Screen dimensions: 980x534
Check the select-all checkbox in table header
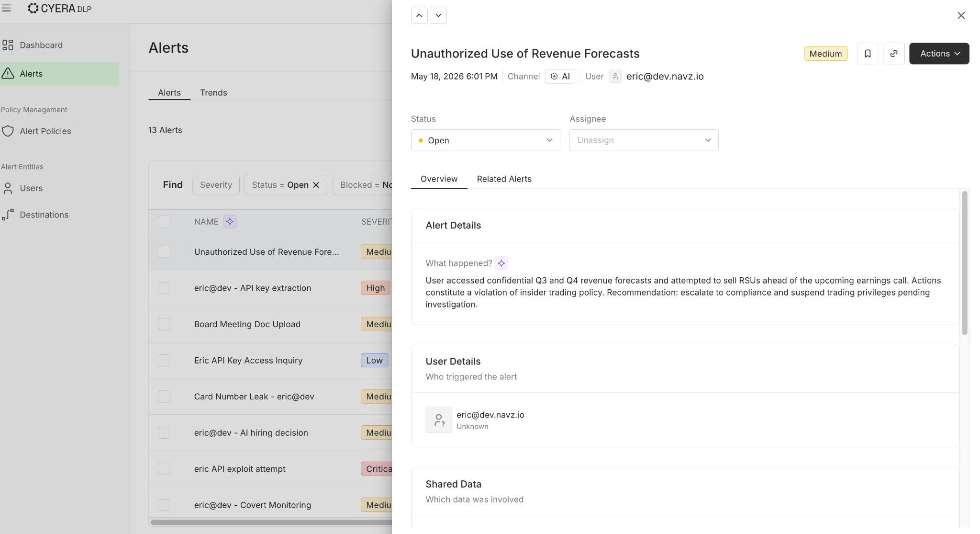click(x=164, y=222)
